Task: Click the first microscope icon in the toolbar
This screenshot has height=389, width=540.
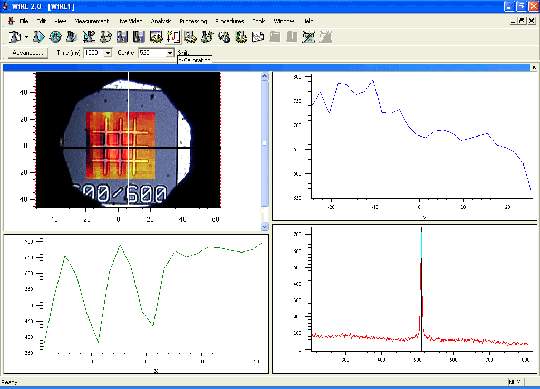Action: (x=14, y=36)
